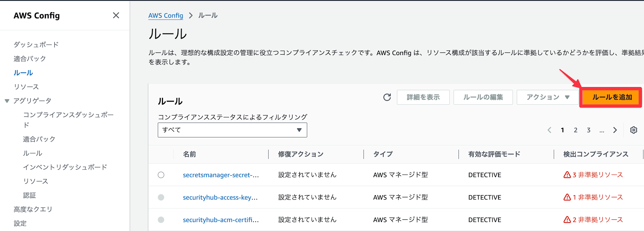Collapse the アグリゲータ section in sidebar
Viewport: 644px width, 231px height.
[7, 101]
